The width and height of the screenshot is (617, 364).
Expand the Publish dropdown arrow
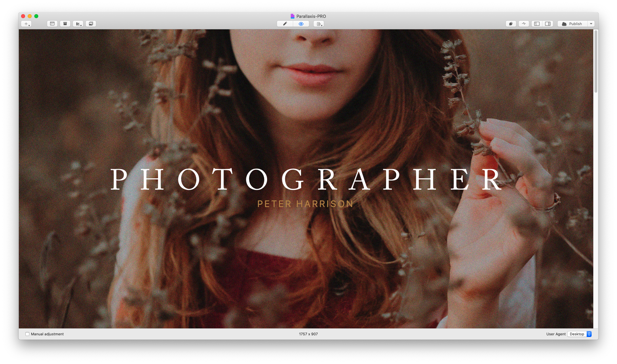(x=591, y=24)
